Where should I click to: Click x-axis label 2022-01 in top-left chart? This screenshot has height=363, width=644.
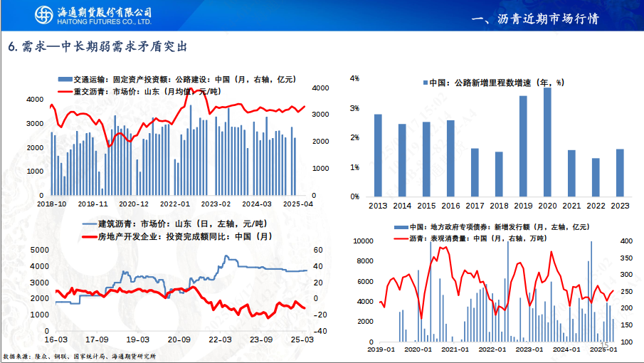(175, 204)
